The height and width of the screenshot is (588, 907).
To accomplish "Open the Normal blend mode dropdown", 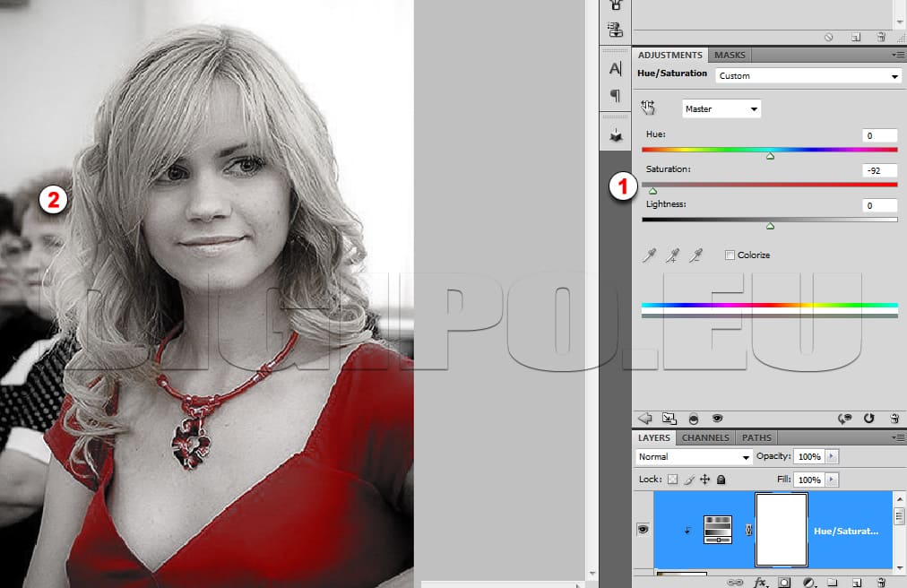I will [694, 457].
